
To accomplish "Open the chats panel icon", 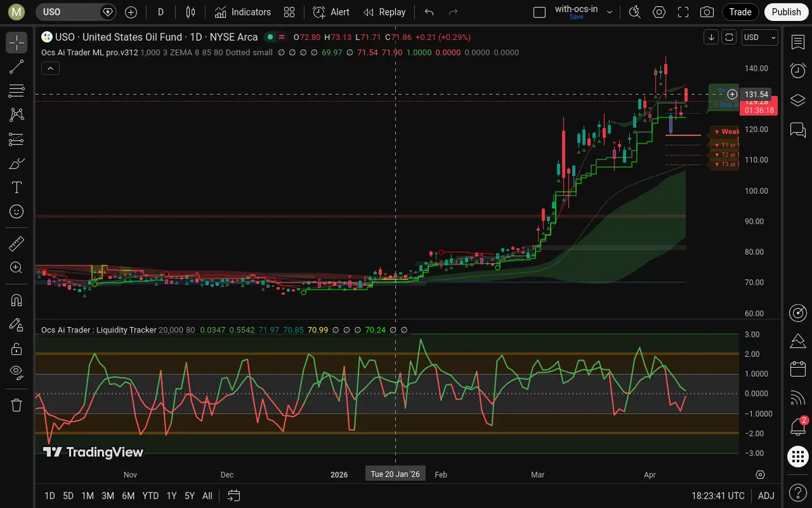I will coord(798,129).
